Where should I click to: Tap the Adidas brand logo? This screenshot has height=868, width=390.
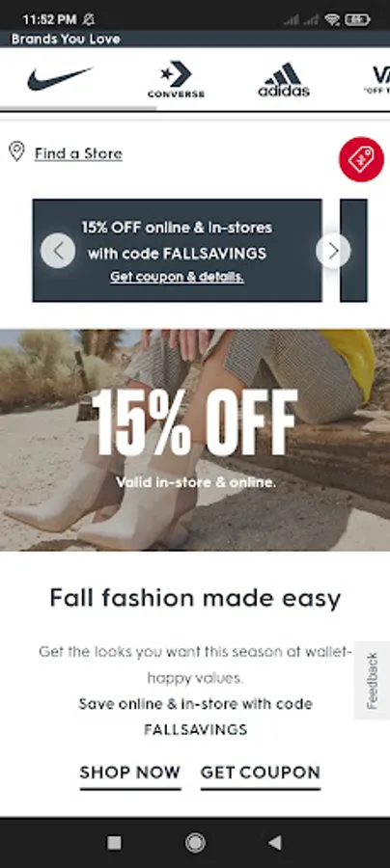coord(284,80)
